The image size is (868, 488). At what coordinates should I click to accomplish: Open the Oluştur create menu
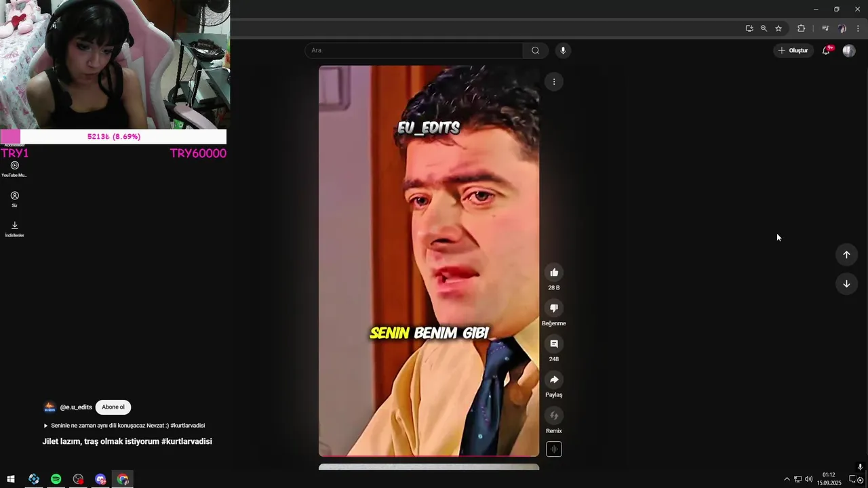pos(793,50)
